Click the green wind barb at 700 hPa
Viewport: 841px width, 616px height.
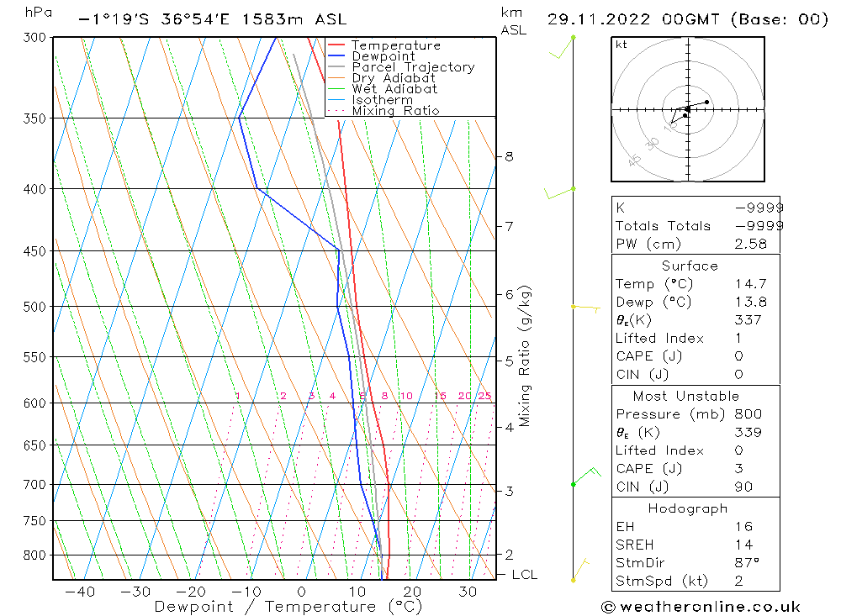coord(587,476)
